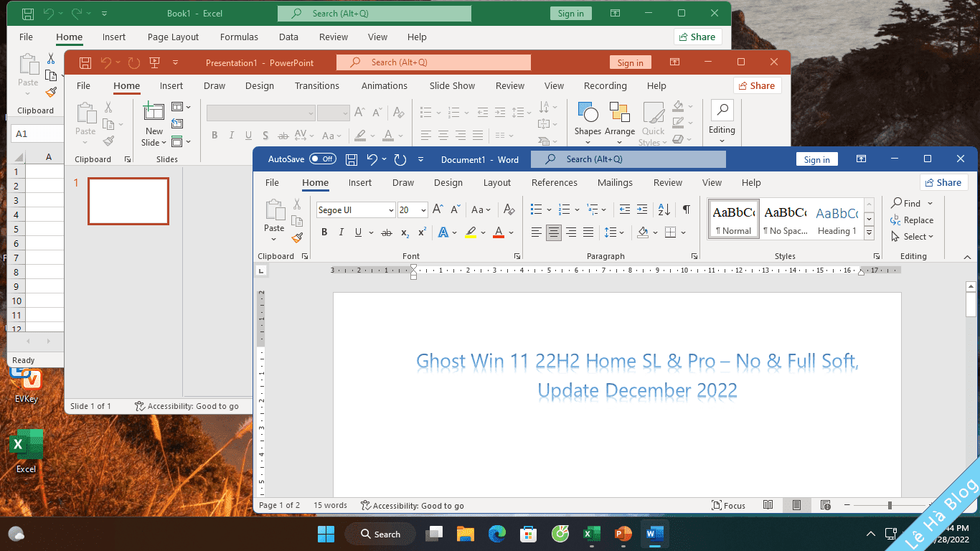Toggle Center alignment in Word
This screenshot has width=980, height=551.
pyautogui.click(x=553, y=232)
